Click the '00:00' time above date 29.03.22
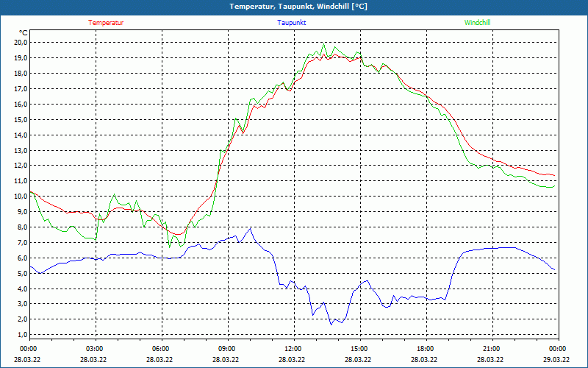This screenshot has height=368, width=588. 558,349
